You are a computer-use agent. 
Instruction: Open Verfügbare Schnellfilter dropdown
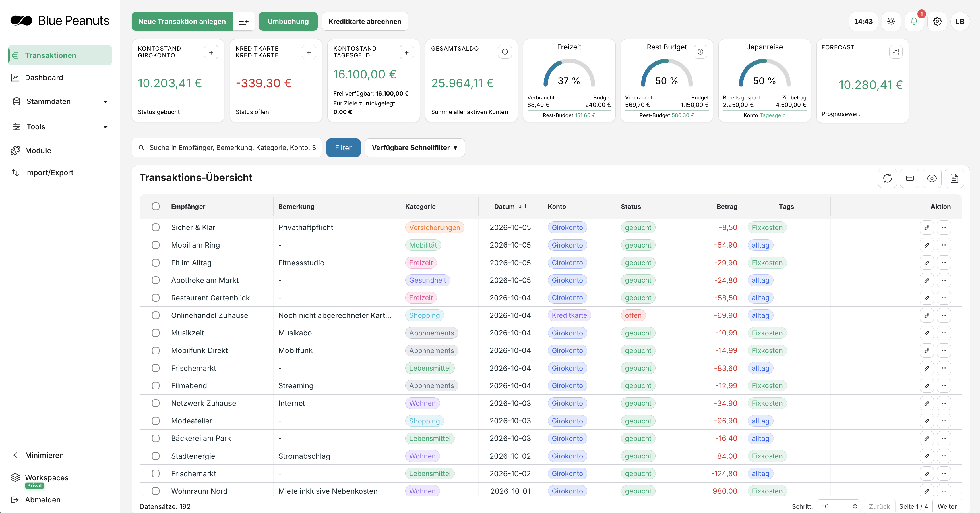(415, 148)
